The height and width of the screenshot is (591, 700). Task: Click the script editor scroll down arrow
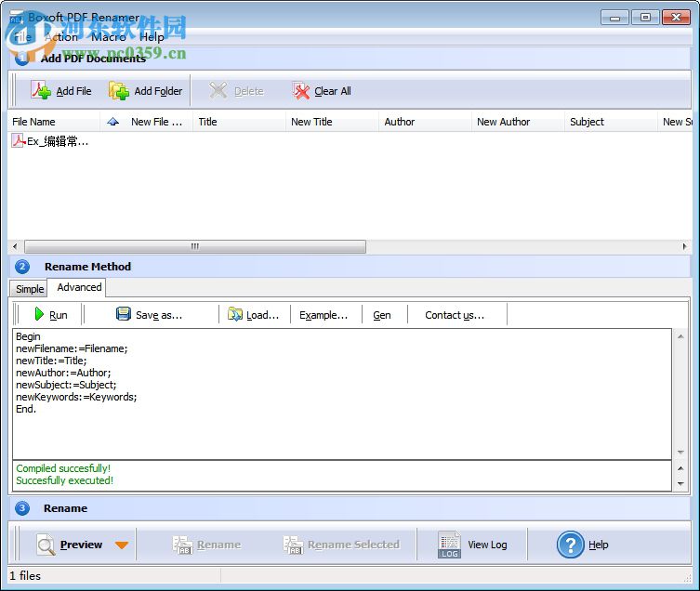(680, 453)
